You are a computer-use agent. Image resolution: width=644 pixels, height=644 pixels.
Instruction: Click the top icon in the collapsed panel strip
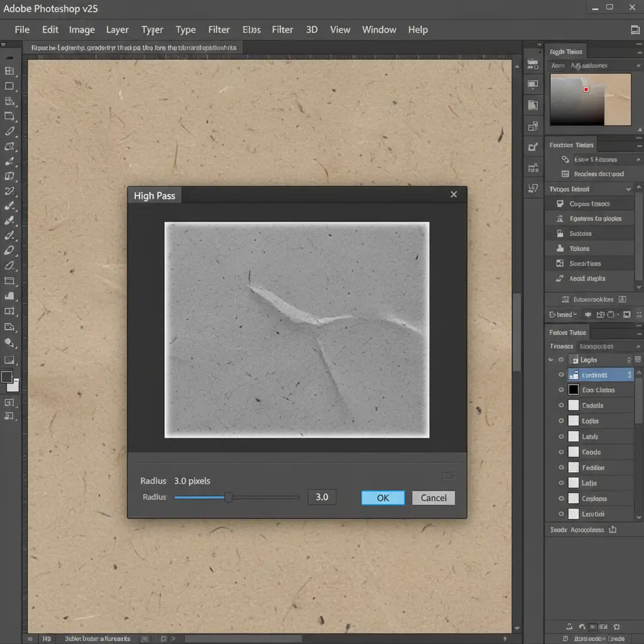click(533, 64)
